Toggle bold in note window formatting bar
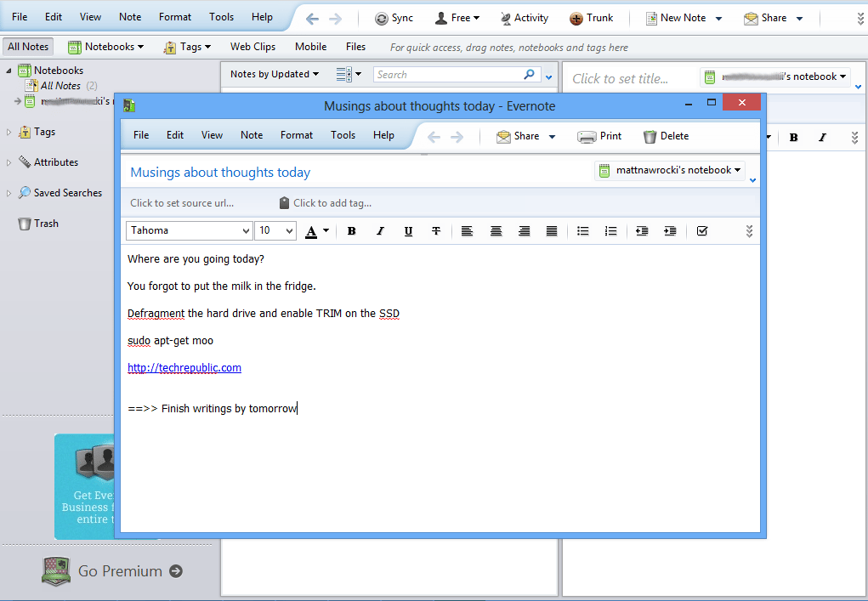This screenshot has height=601, width=868. coord(351,231)
